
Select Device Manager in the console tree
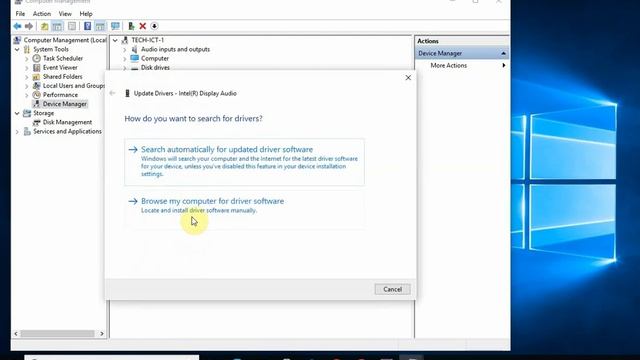[x=64, y=104]
